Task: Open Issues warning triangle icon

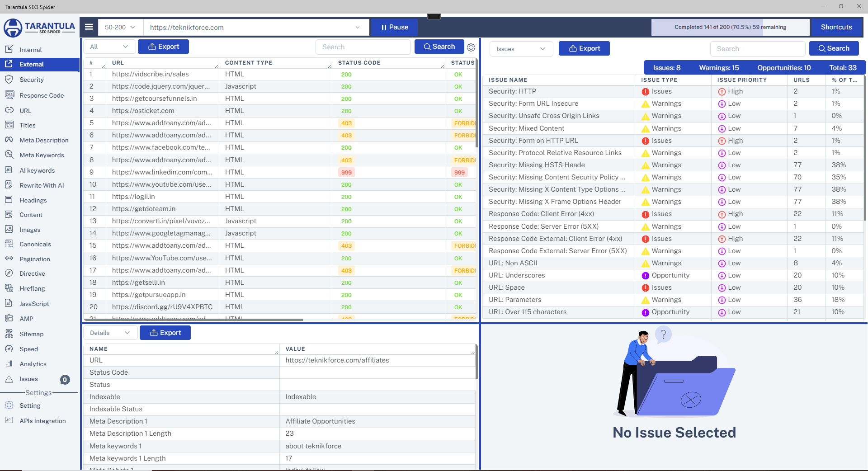Action: (9, 379)
